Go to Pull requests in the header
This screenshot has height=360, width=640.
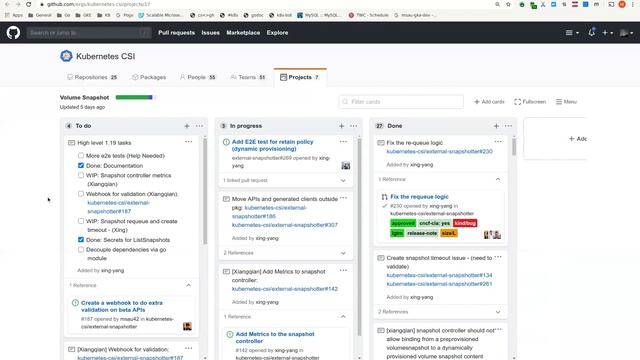[176, 33]
